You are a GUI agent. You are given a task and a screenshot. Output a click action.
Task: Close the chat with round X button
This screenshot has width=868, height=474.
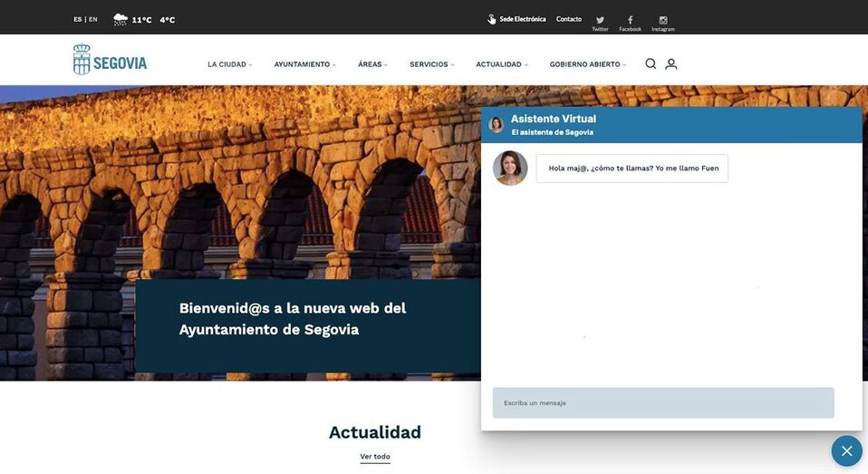click(846, 450)
